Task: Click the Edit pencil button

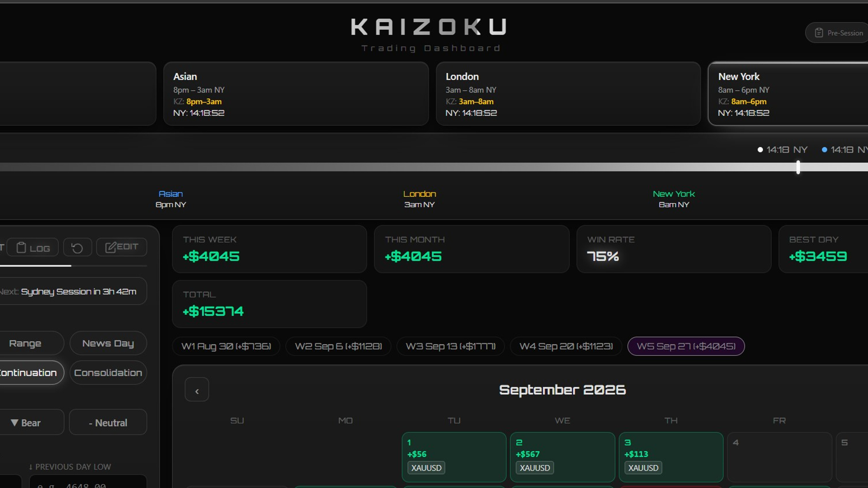Action: [121, 247]
